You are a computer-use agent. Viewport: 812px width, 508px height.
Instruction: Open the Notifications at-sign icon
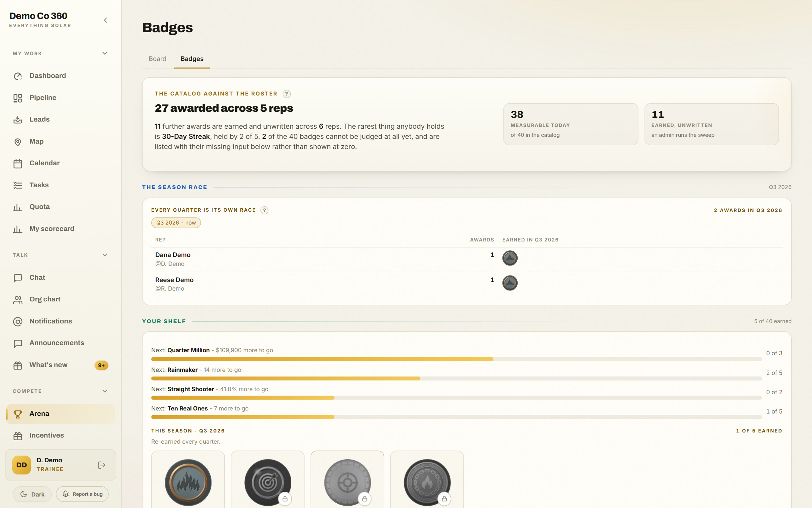[18, 321]
